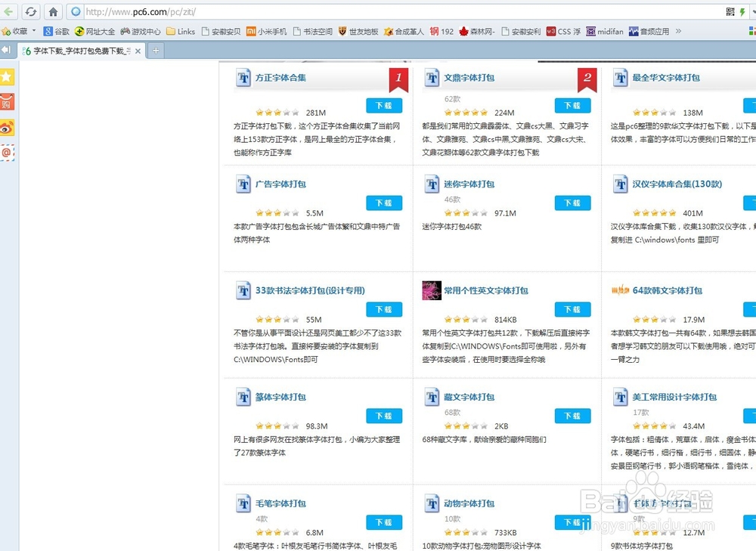
Task: Open the yellow star favorites sidebar icon
Action: [7, 76]
